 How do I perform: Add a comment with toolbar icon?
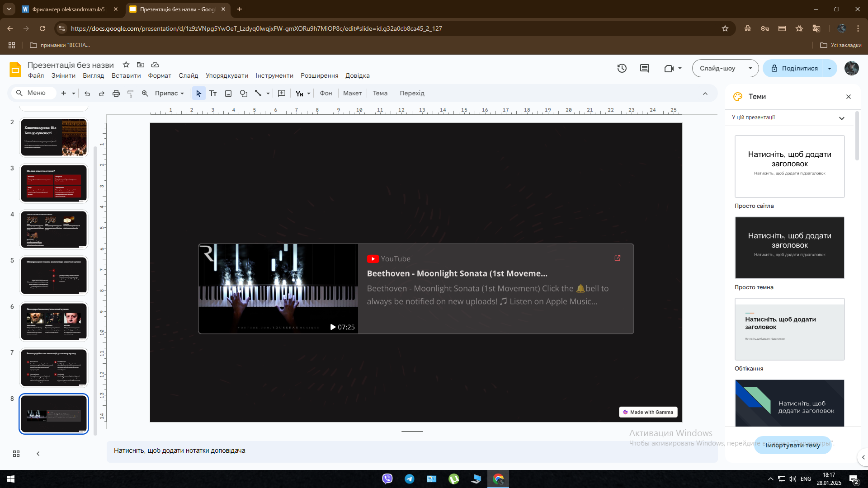point(282,94)
